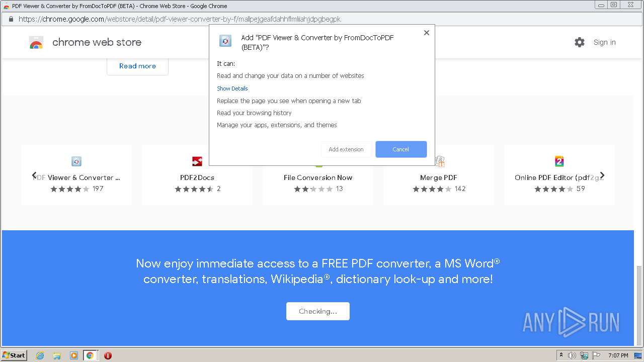Show previous related extensions with left arrow

(34, 175)
